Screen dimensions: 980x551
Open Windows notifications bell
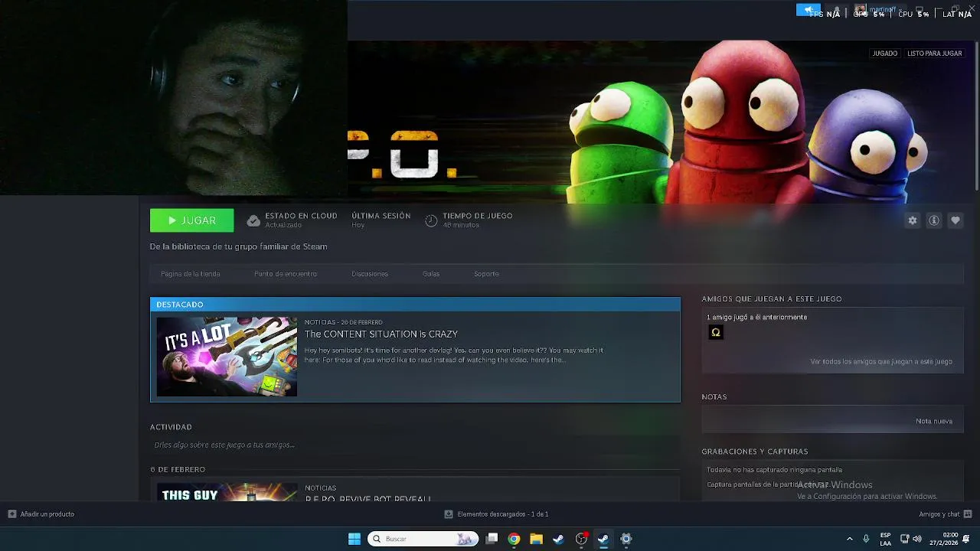coord(966,539)
